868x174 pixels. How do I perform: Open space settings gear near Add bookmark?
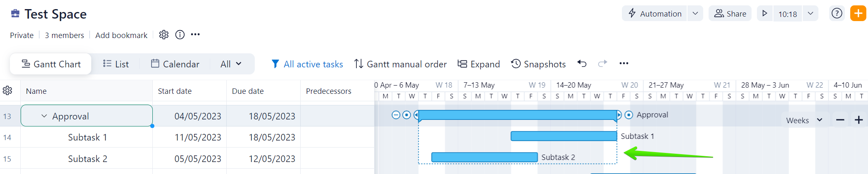164,35
